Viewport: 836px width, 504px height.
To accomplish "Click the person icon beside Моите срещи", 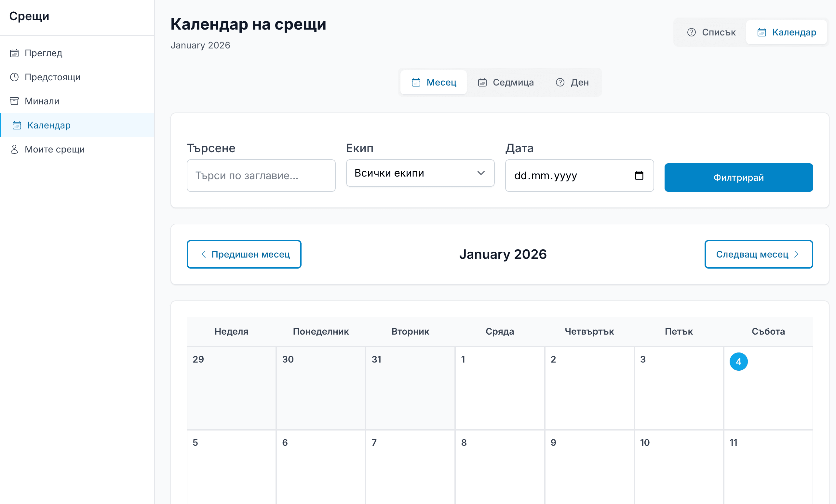I will [x=14, y=149].
